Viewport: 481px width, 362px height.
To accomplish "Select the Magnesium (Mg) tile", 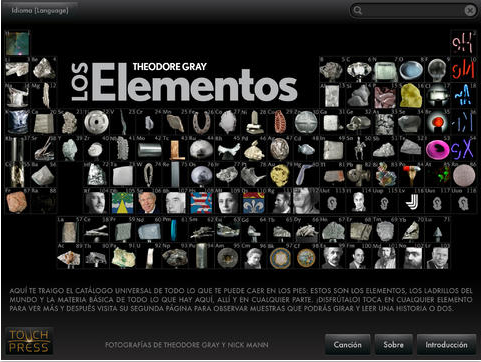I will point(44,96).
